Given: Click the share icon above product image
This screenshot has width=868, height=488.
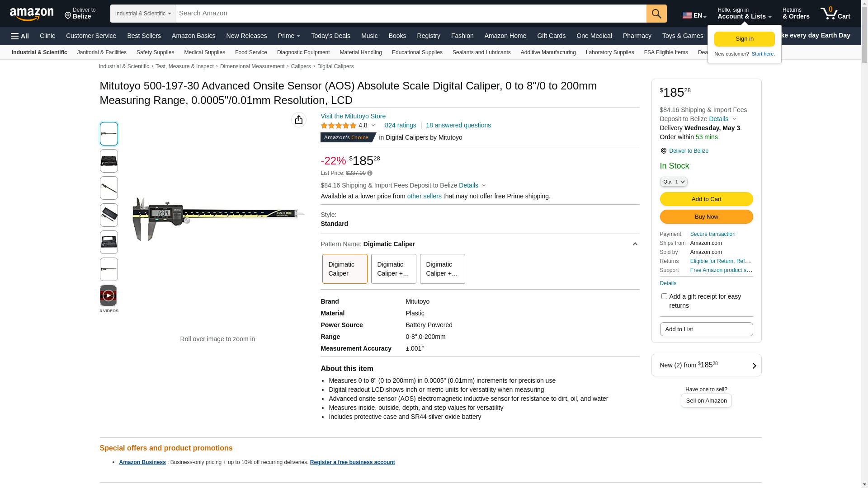Looking at the screenshot, I should tap(298, 120).
